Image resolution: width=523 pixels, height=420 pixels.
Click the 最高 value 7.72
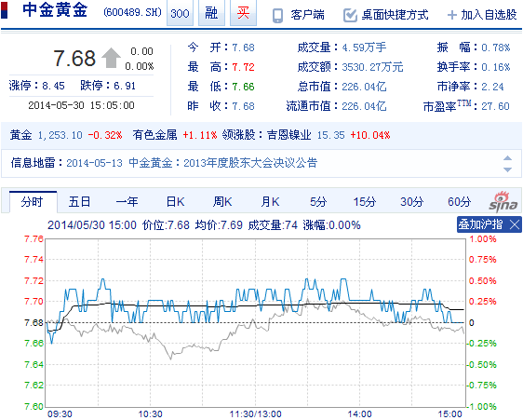coord(243,67)
